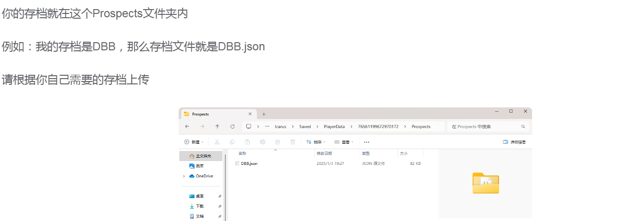This screenshot has width=644, height=221.
Task: Open the 排序 sort dropdown
Action: point(316,142)
